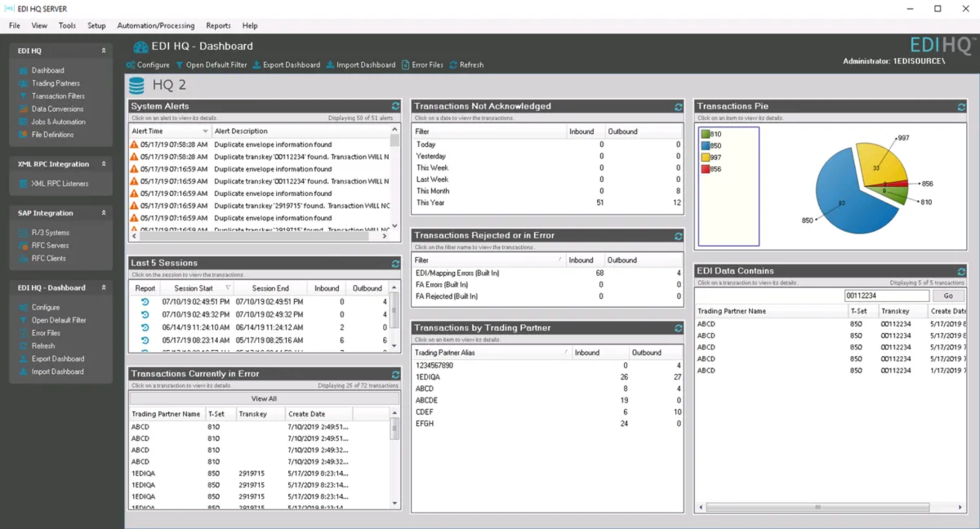
Task: Open the Automation/Processing menu
Action: [x=155, y=26]
